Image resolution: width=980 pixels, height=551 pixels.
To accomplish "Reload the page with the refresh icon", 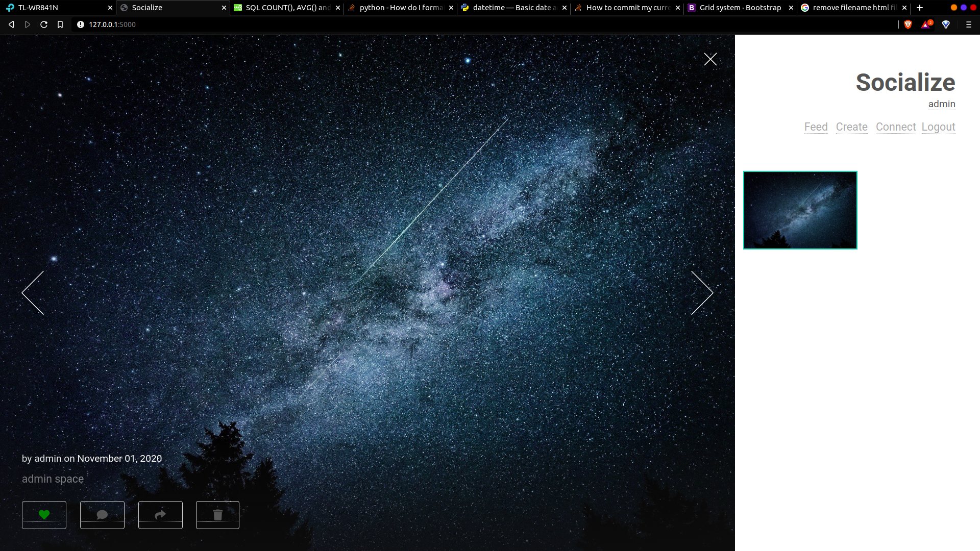I will coord(44,24).
